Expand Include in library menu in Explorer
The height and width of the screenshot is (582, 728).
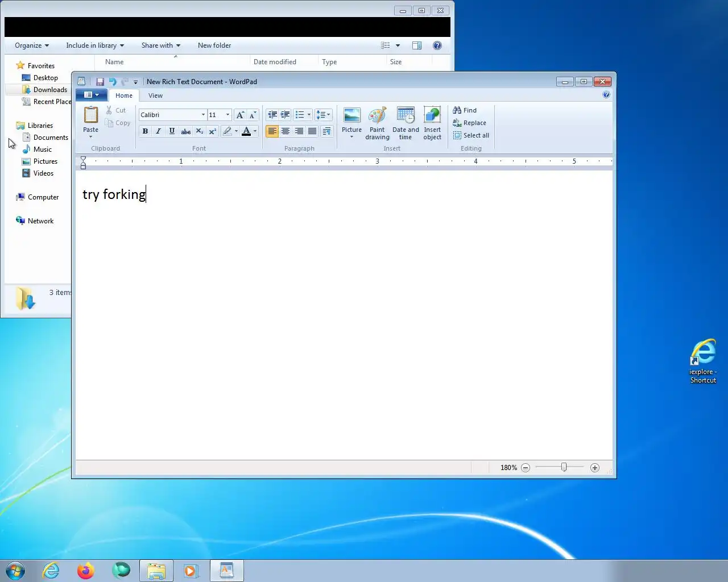coord(95,45)
